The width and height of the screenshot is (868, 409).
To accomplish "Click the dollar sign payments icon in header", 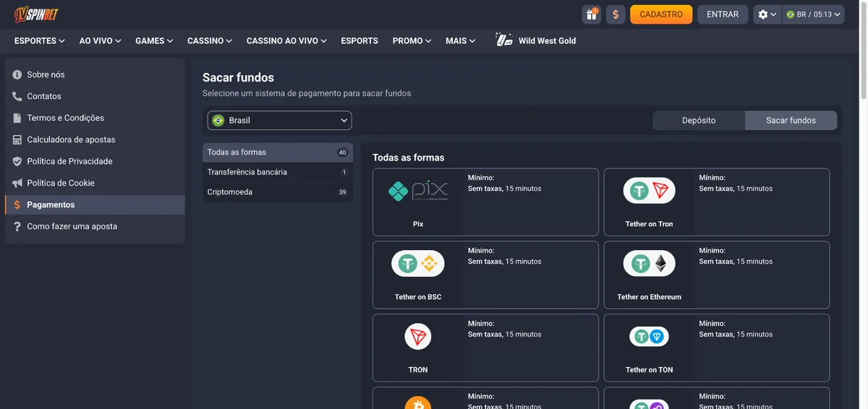I will (x=616, y=14).
